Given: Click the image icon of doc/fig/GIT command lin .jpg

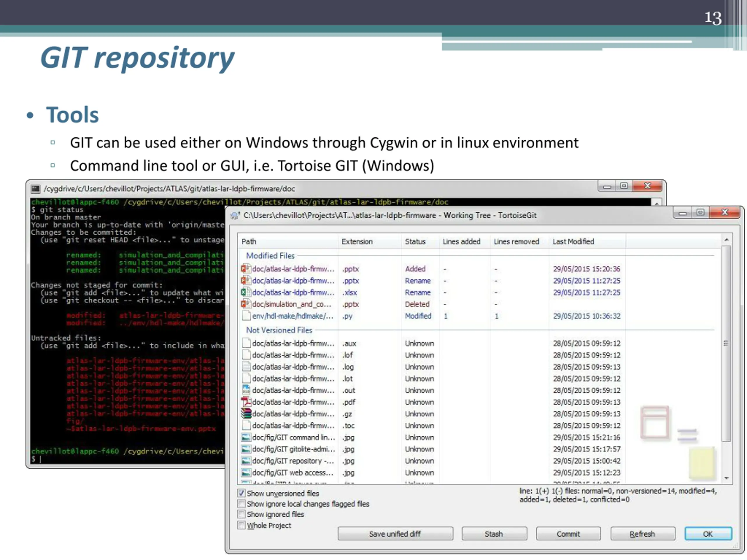Looking at the screenshot, I should [246, 437].
